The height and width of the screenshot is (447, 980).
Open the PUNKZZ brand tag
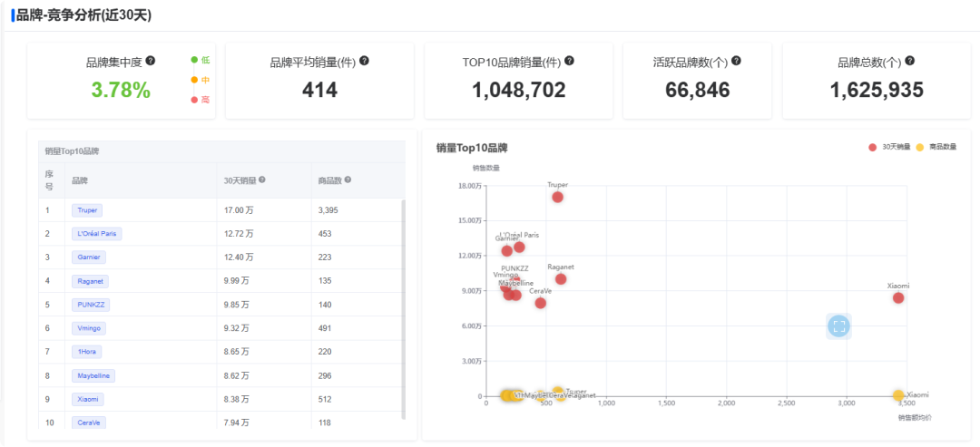pyautogui.click(x=91, y=306)
